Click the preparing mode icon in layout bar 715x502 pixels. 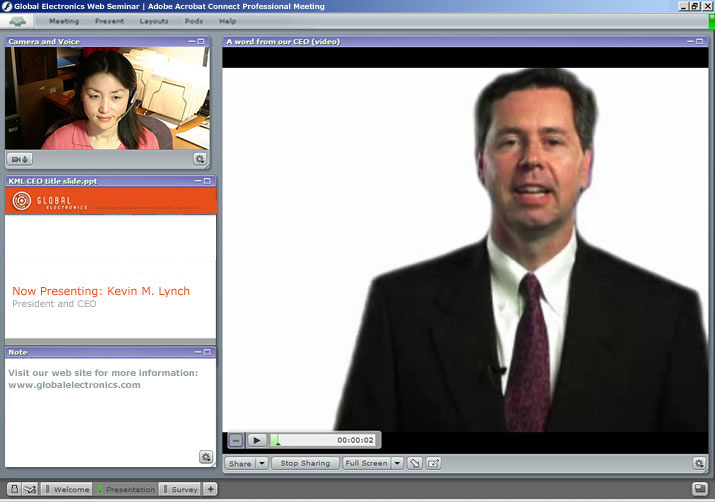(x=30, y=489)
